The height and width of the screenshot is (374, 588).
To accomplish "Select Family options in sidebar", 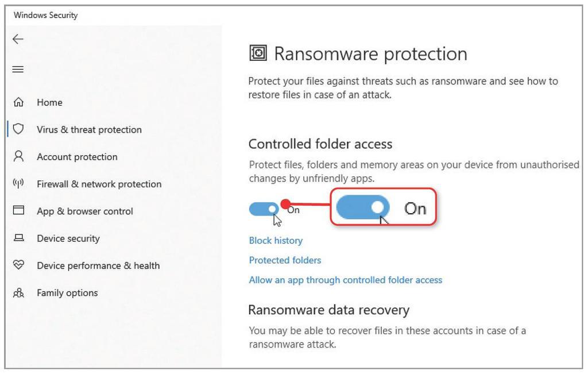I will [x=67, y=293].
